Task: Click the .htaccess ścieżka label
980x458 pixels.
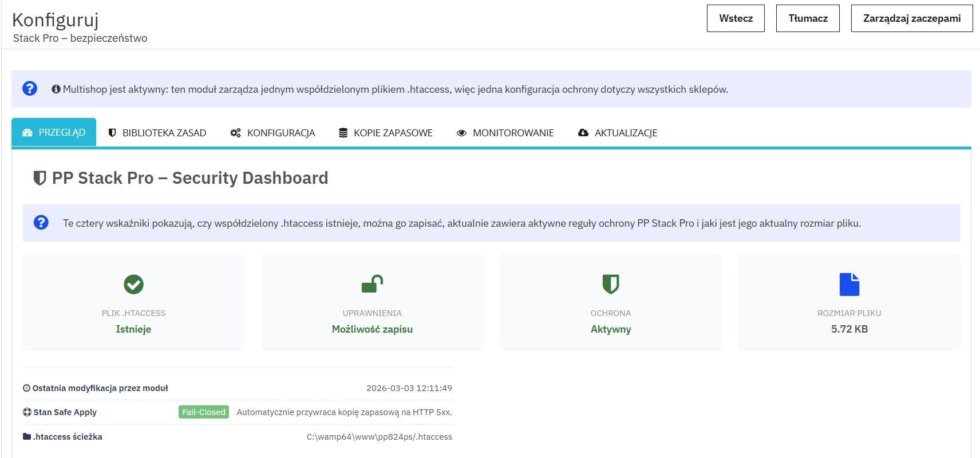Action: (68, 437)
